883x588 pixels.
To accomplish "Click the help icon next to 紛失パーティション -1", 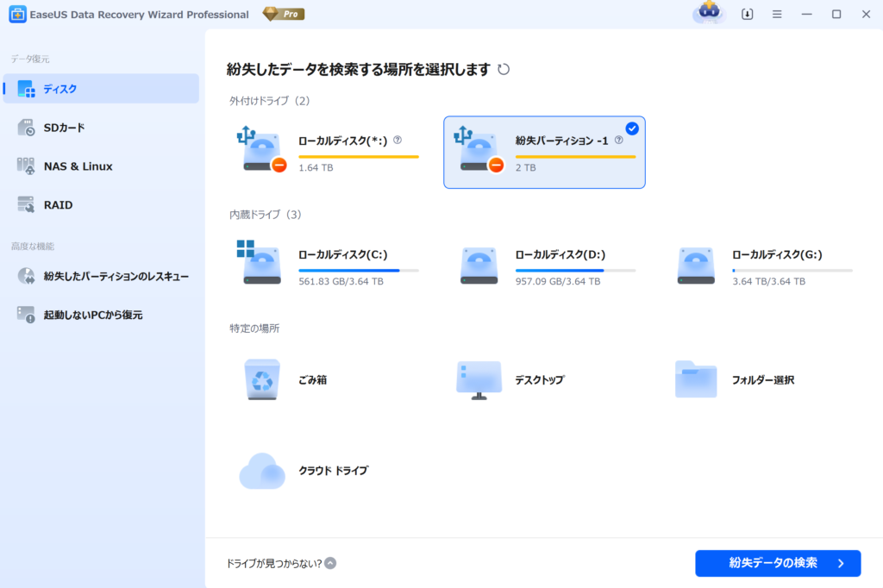I will (618, 140).
